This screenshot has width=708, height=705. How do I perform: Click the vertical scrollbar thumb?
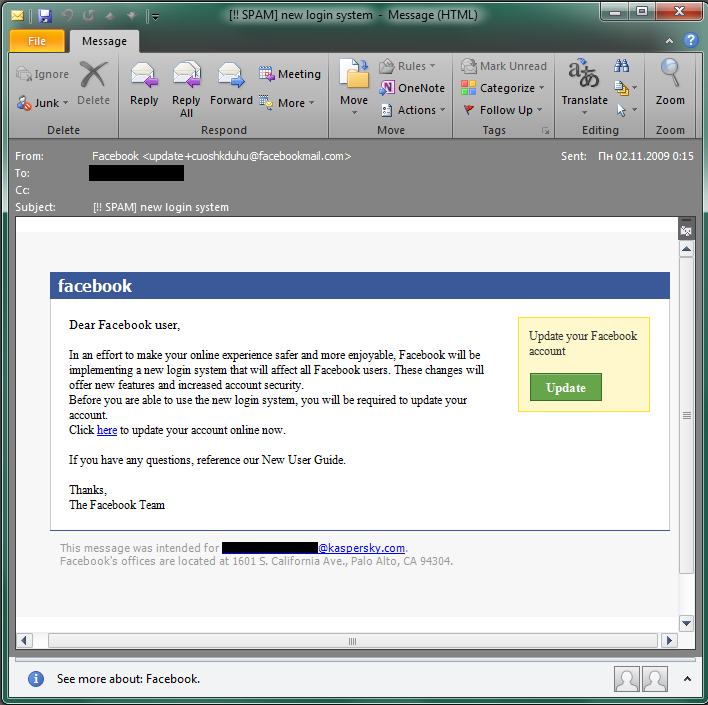[x=686, y=416]
